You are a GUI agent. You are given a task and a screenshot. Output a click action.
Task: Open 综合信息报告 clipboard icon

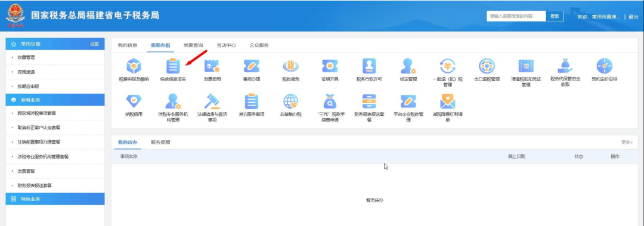(x=173, y=66)
